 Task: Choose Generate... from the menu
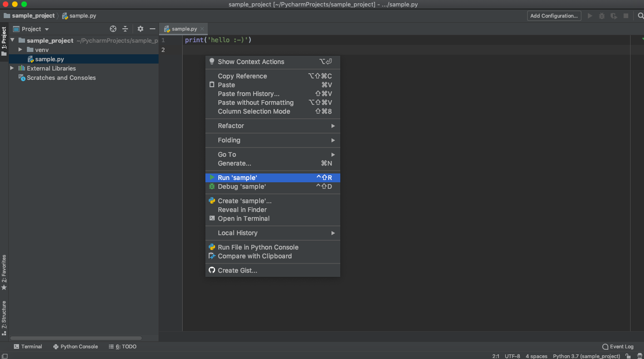coord(273,163)
